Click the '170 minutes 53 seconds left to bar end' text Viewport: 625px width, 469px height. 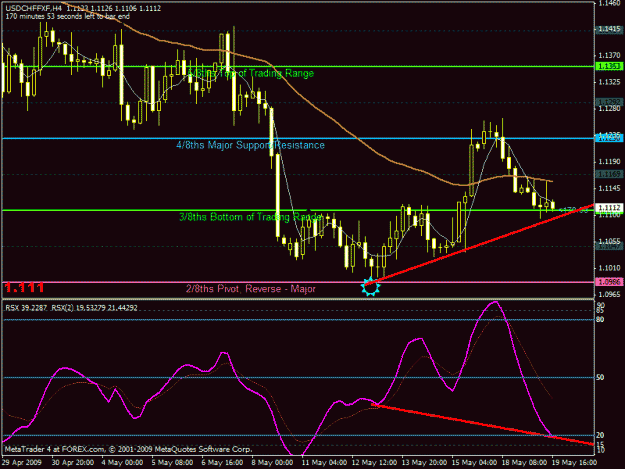(x=67, y=16)
